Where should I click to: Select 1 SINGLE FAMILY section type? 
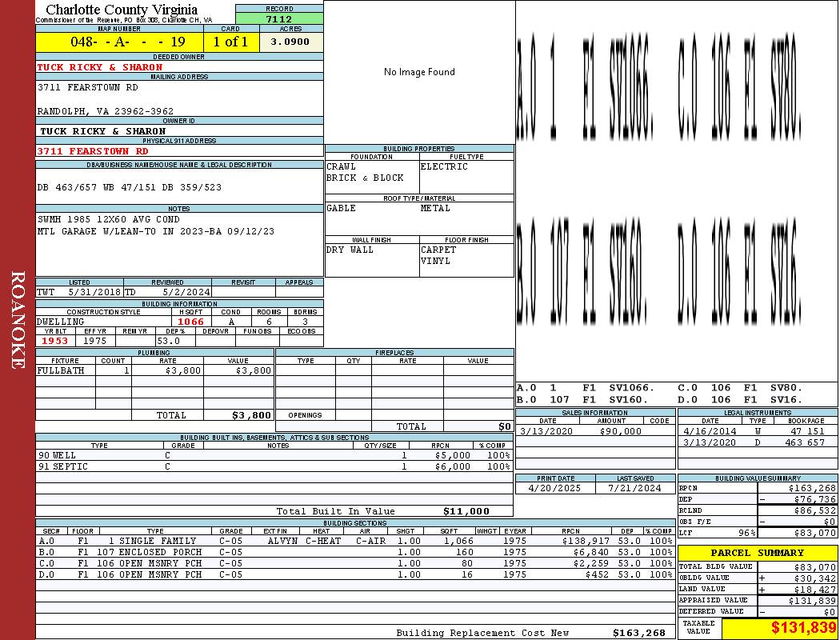152,542
